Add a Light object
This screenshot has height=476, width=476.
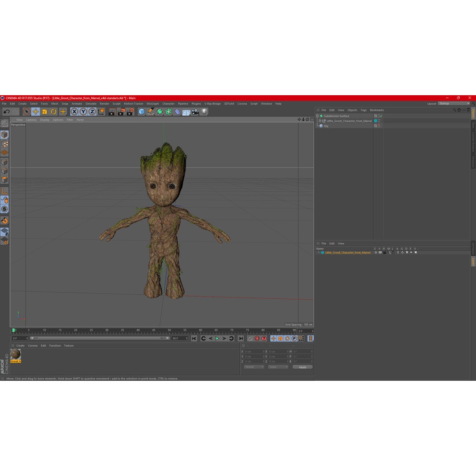(205, 112)
